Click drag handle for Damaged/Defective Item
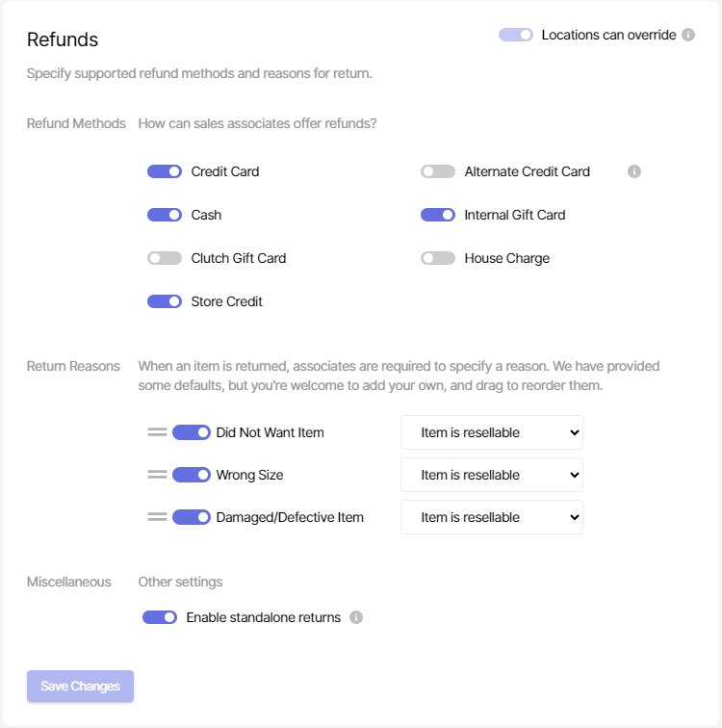 (x=157, y=517)
